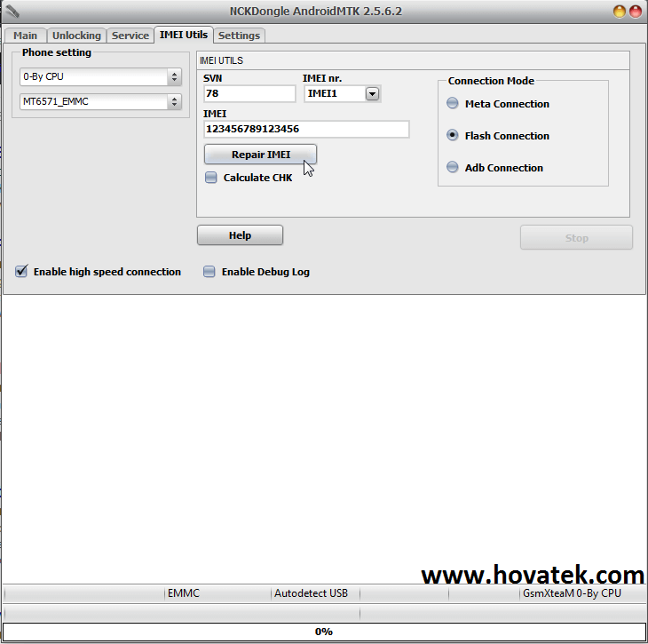Click the IMEI number input field
The height and width of the screenshot is (644, 648).
pyautogui.click(x=306, y=129)
